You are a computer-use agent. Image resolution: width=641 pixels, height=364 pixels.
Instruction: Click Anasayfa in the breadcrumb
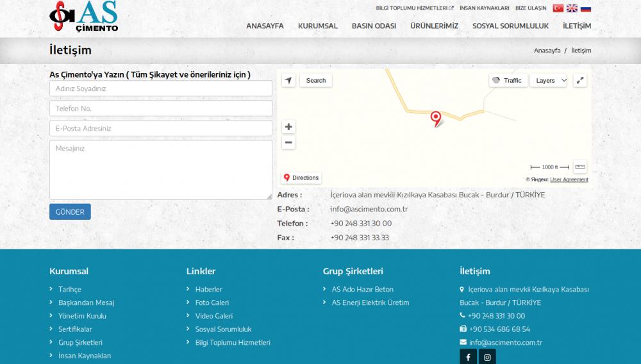click(547, 51)
